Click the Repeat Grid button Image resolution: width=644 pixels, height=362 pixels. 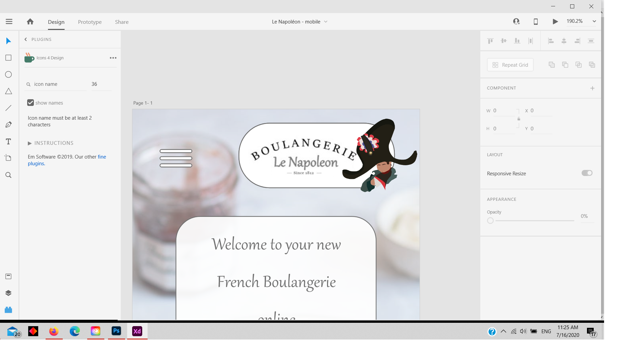coord(510,64)
